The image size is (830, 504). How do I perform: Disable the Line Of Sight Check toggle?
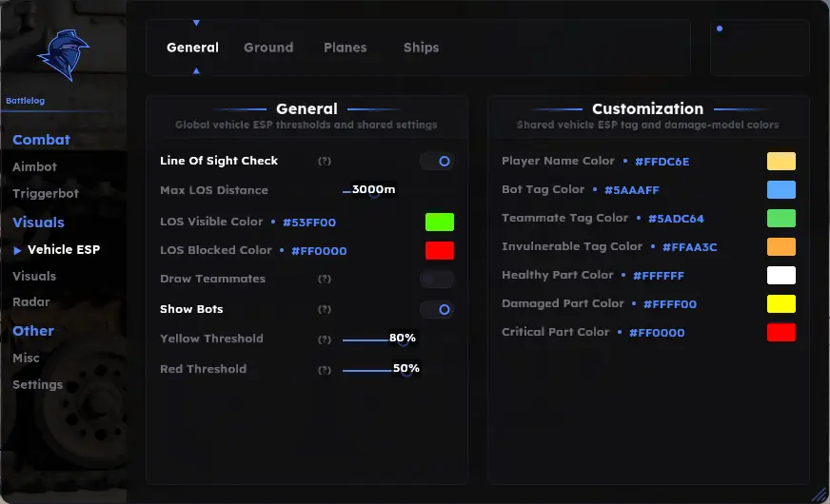437,162
